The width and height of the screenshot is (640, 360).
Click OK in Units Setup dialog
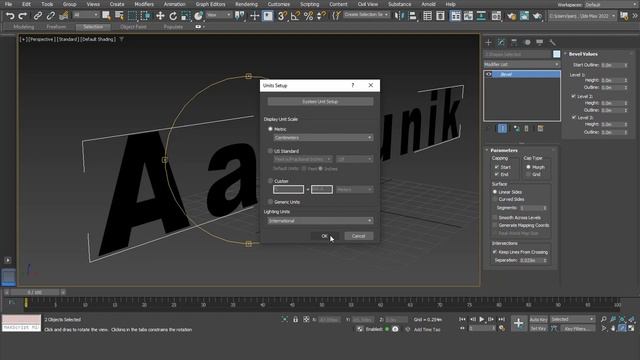(x=324, y=236)
